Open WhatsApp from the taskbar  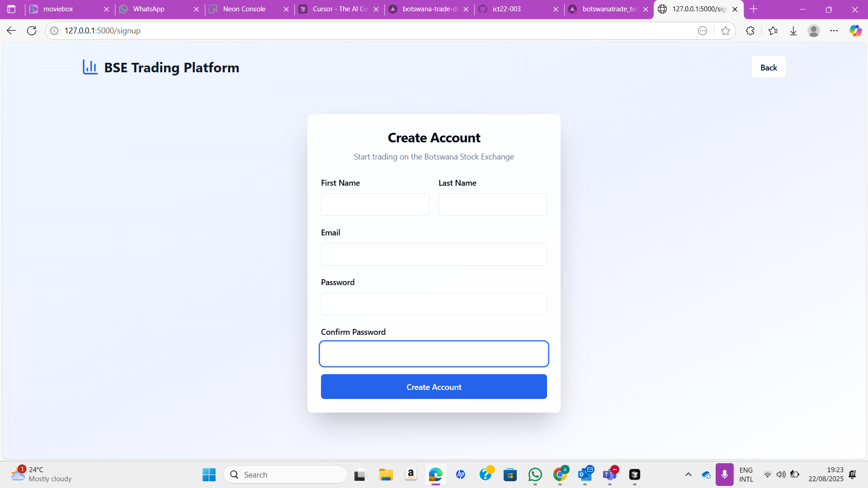click(x=535, y=474)
